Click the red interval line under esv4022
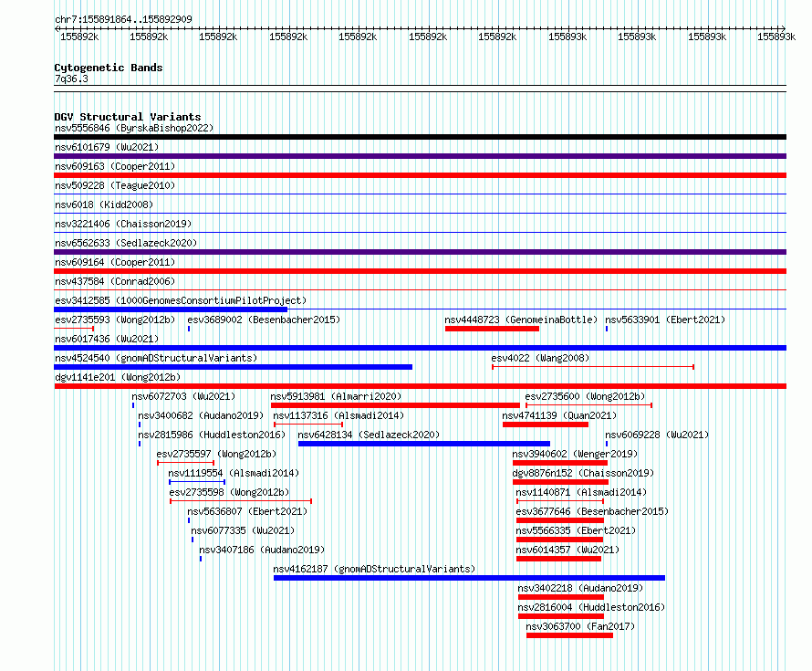 pos(593,367)
